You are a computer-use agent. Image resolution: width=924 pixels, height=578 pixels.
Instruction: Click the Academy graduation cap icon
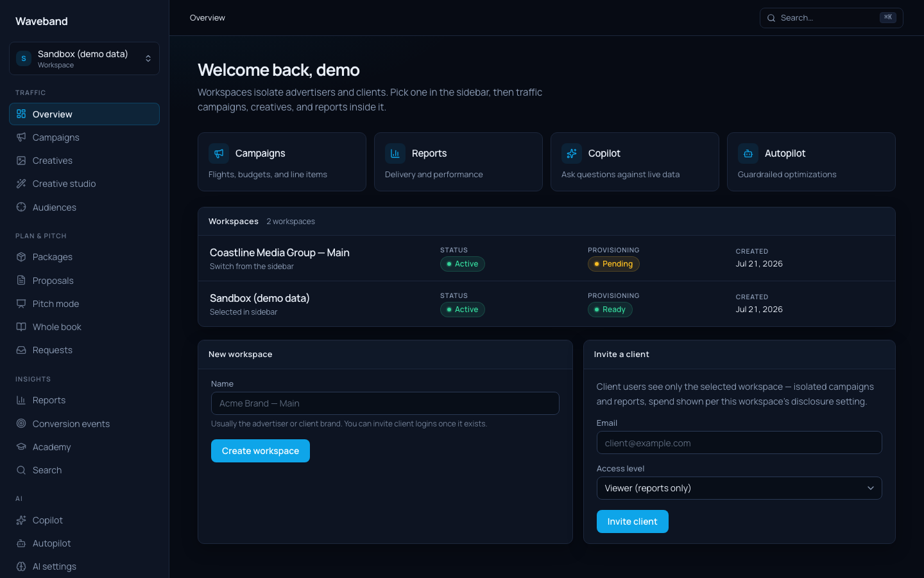(x=21, y=446)
